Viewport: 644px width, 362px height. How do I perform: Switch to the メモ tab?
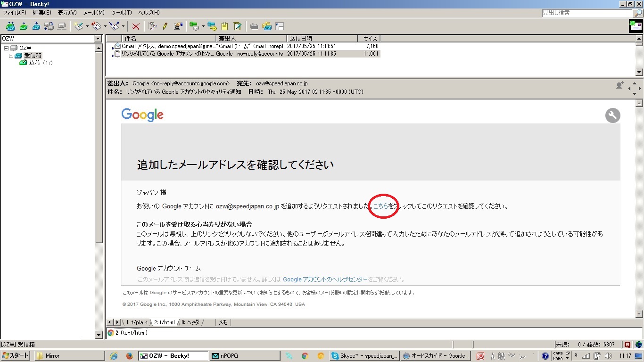pos(223,322)
